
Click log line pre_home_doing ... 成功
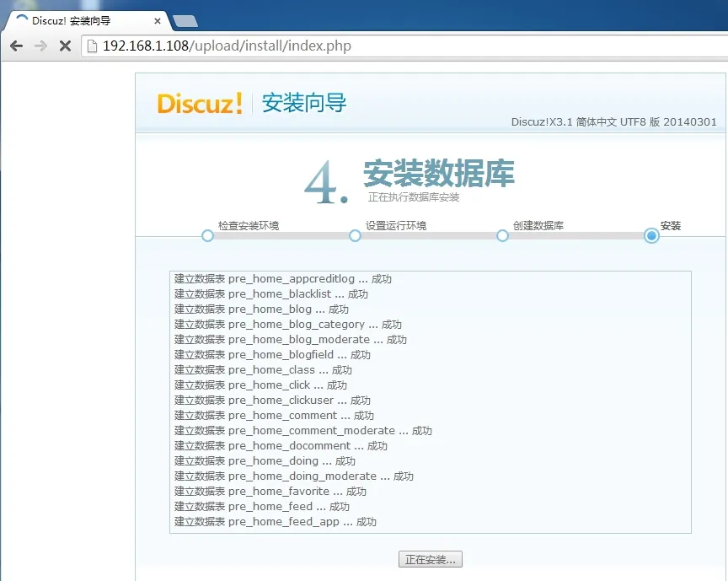(x=265, y=461)
